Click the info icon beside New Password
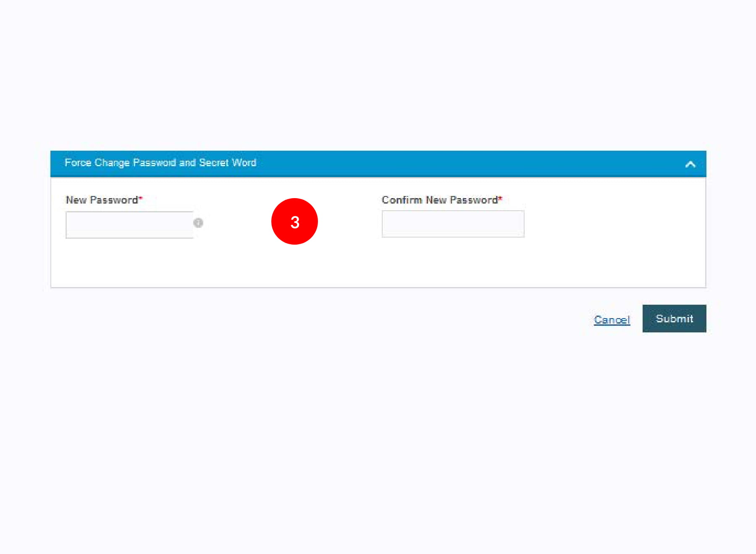The height and width of the screenshot is (554, 756). point(198,223)
